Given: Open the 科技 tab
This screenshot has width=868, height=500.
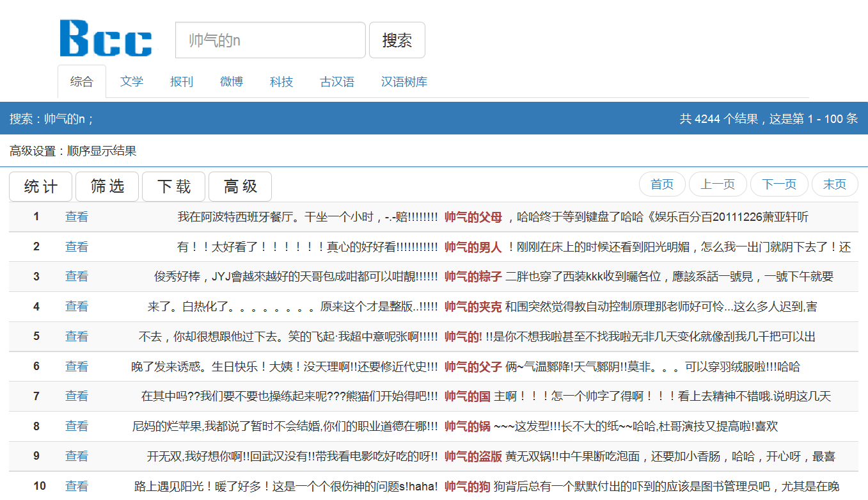Looking at the screenshot, I should (281, 82).
